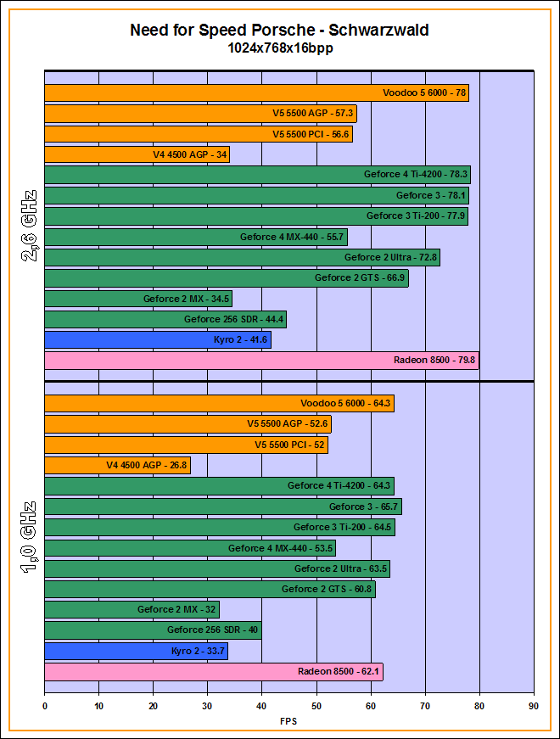
Task: Click the Voodoo 5 6000 - 78 bar
Action: pos(255,93)
